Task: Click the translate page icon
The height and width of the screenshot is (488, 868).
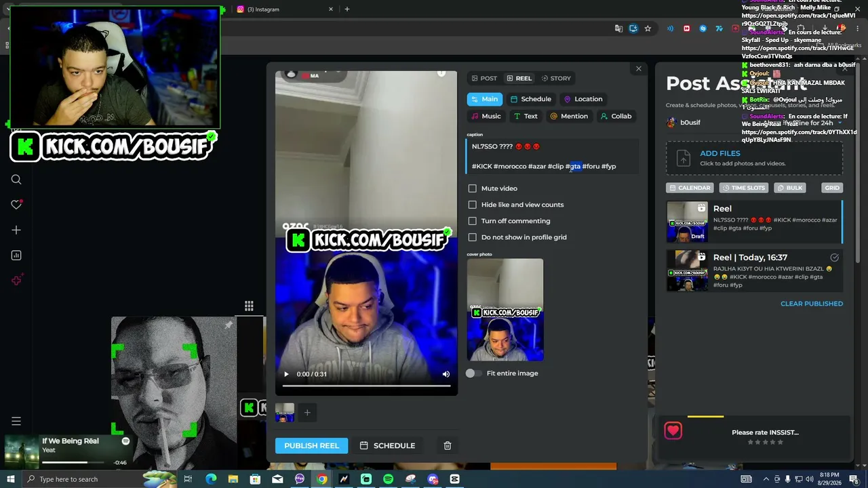Action: tap(618, 28)
